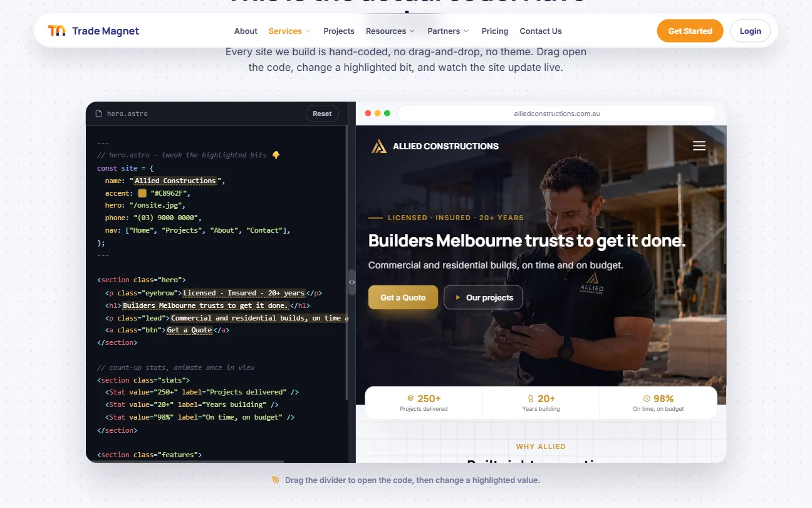Expand the Partners dropdown menu
The image size is (812, 508).
448,31
